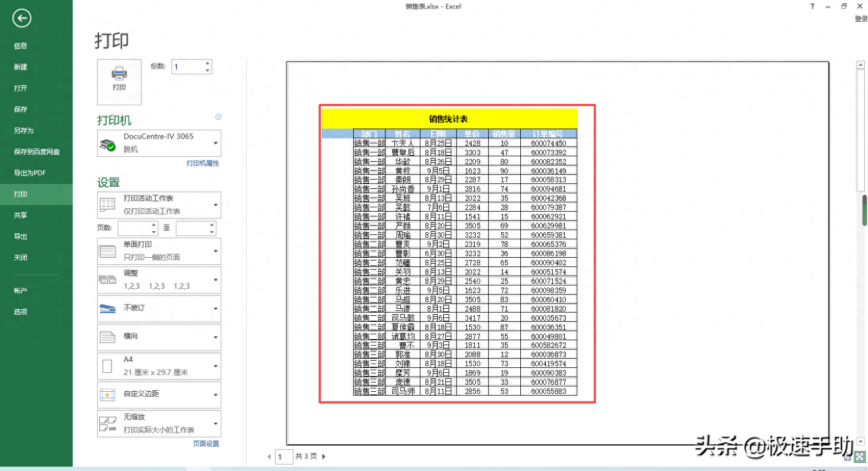Show margins toggle in preview corner
This screenshot has height=471, width=868.
pyautogui.click(x=848, y=457)
